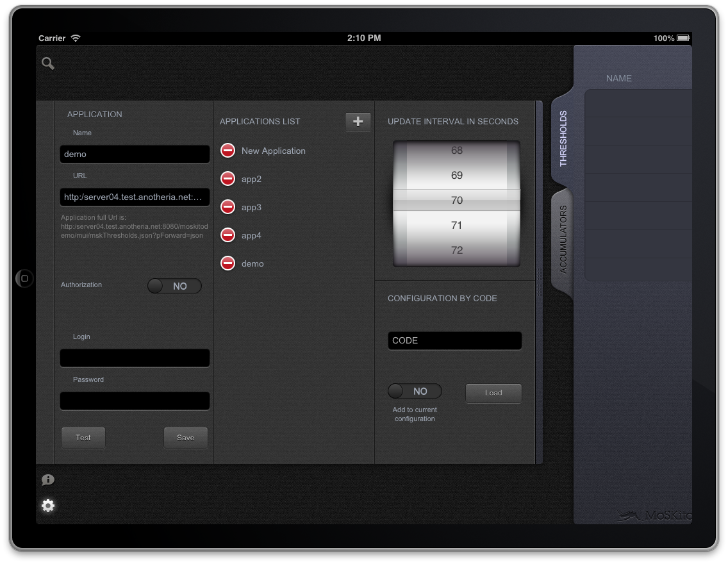Select app3 in applications list
Screen dimensions: 728x564
pyautogui.click(x=251, y=208)
